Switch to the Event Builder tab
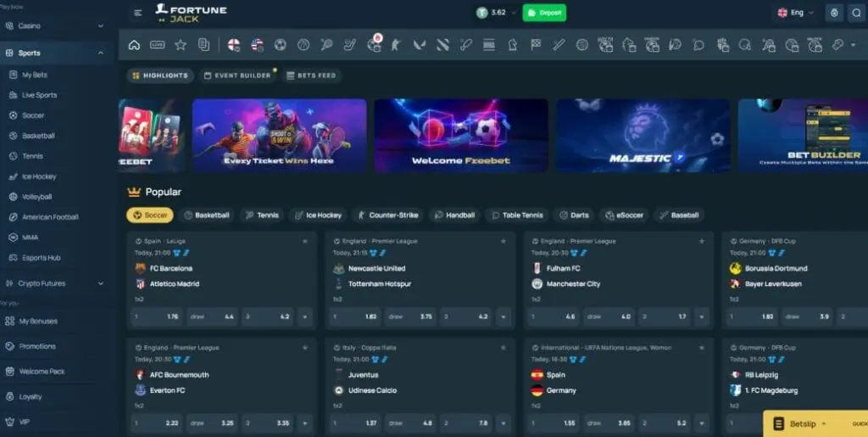 coord(237,76)
